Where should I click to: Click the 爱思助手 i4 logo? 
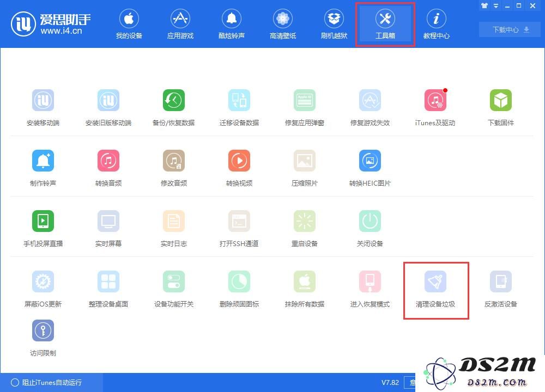(51, 24)
